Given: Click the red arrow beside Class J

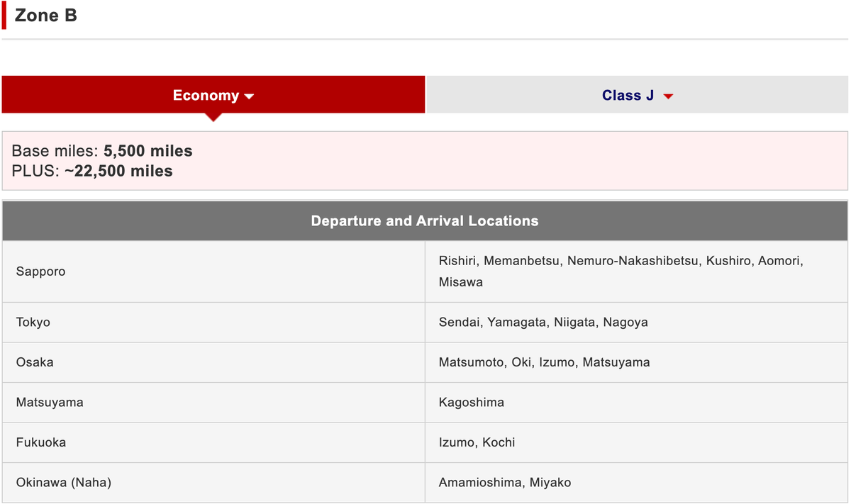Looking at the screenshot, I should 668,96.
